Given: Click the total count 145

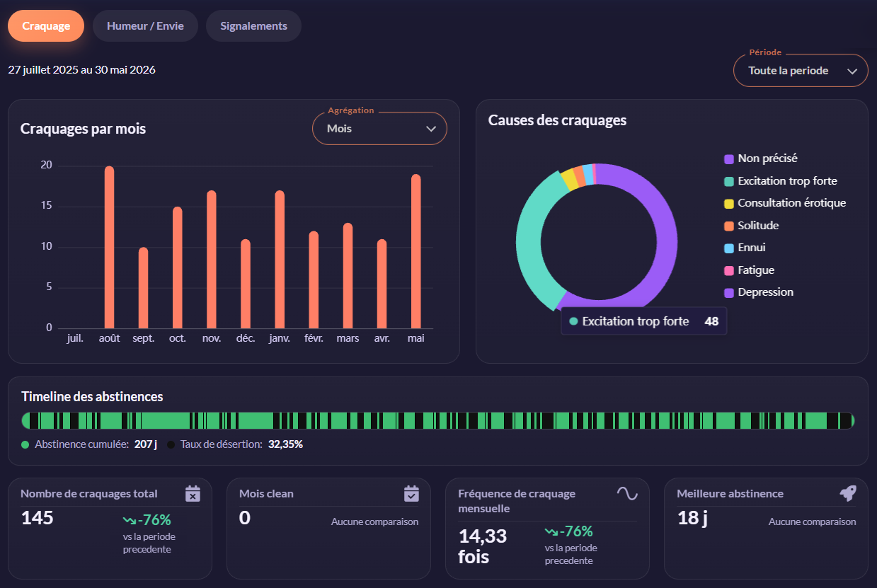Looking at the screenshot, I should [x=37, y=518].
